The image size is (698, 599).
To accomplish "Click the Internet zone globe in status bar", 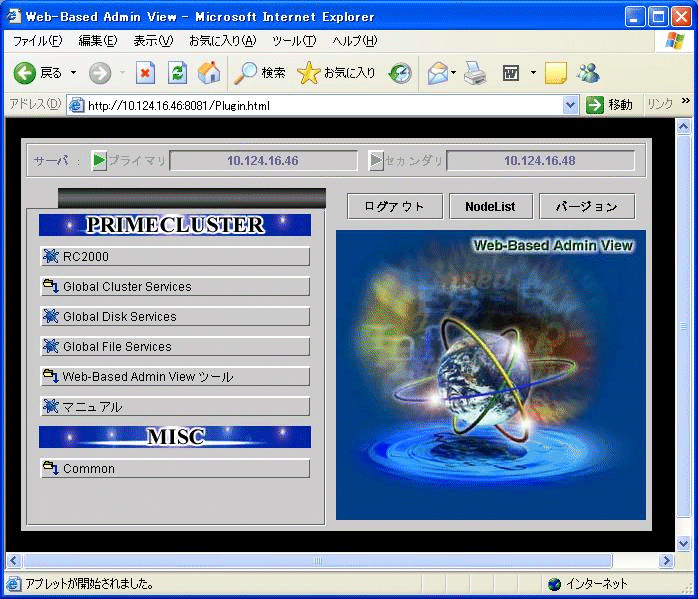I will (x=555, y=584).
